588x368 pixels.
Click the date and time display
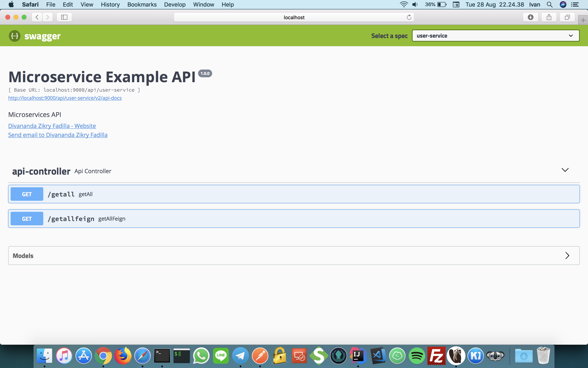[495, 4]
